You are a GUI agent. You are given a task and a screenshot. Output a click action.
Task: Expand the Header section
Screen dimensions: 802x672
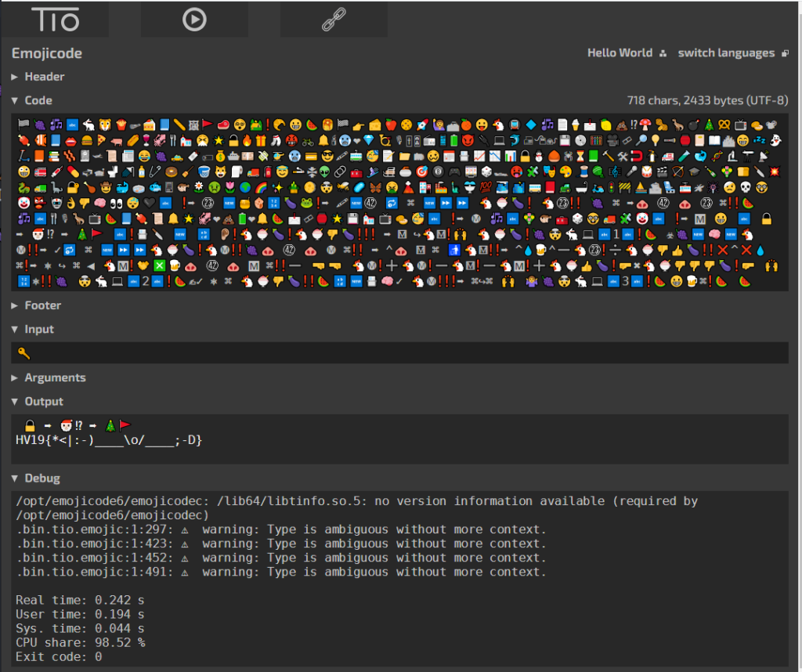point(38,77)
